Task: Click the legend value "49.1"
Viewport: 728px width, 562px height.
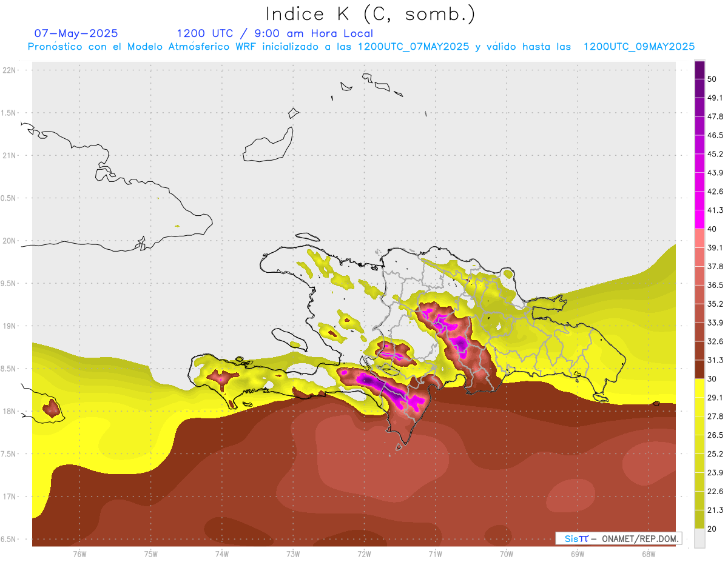Action: (715, 98)
